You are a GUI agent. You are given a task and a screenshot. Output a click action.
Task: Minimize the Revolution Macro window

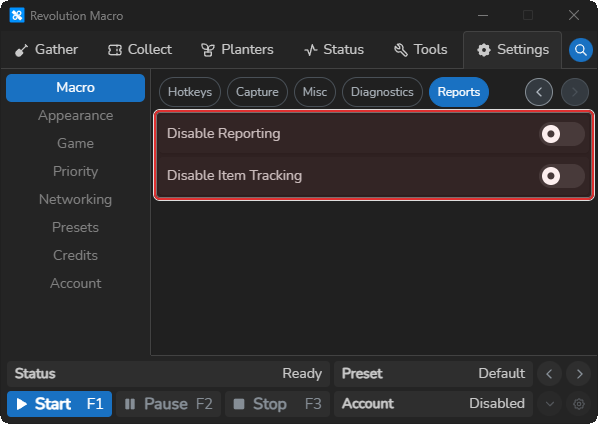483,16
